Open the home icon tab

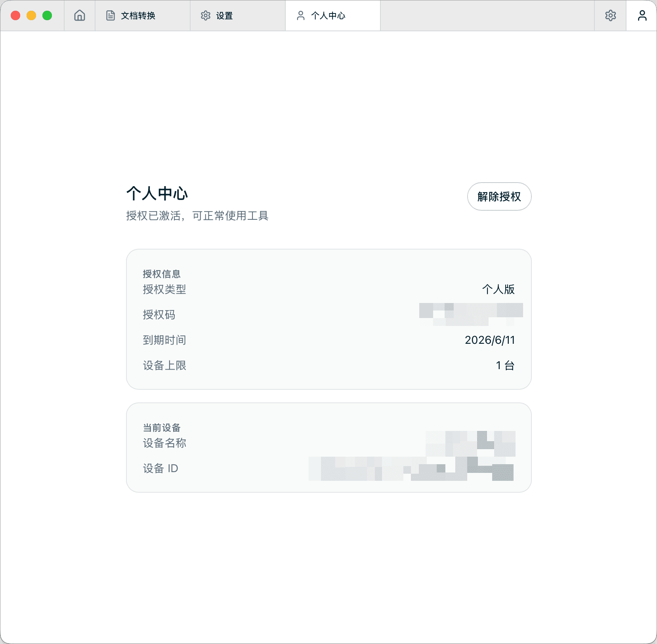[80, 15]
